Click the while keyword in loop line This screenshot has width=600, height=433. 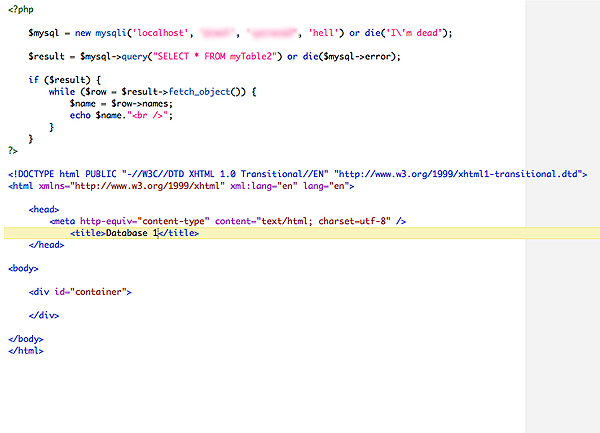click(62, 92)
